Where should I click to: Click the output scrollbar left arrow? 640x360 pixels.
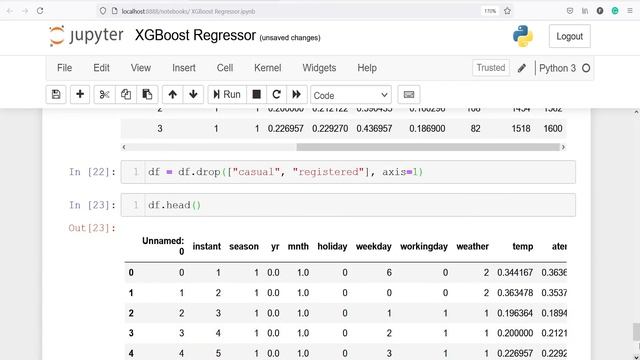point(124,147)
